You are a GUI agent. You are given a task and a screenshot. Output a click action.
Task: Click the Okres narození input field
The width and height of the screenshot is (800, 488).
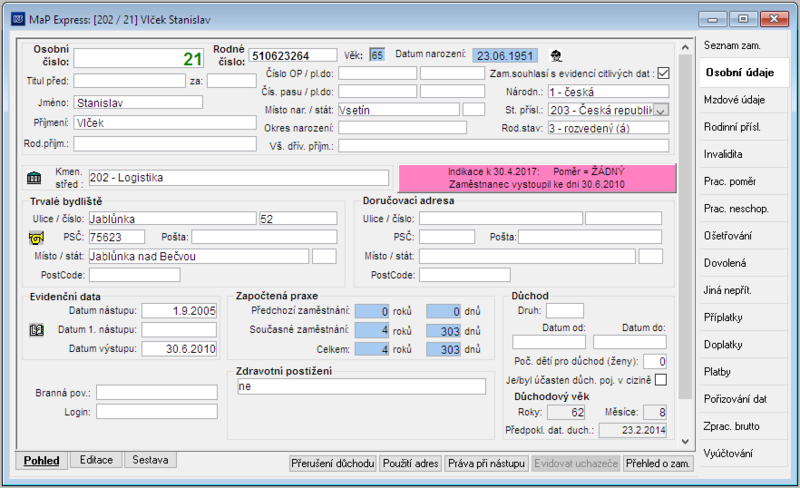click(403, 128)
